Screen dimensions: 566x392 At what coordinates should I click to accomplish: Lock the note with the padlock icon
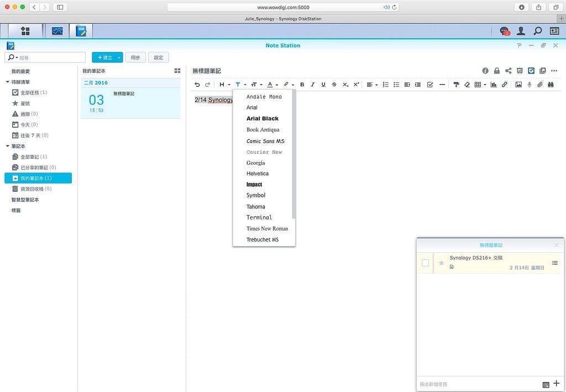(x=497, y=71)
